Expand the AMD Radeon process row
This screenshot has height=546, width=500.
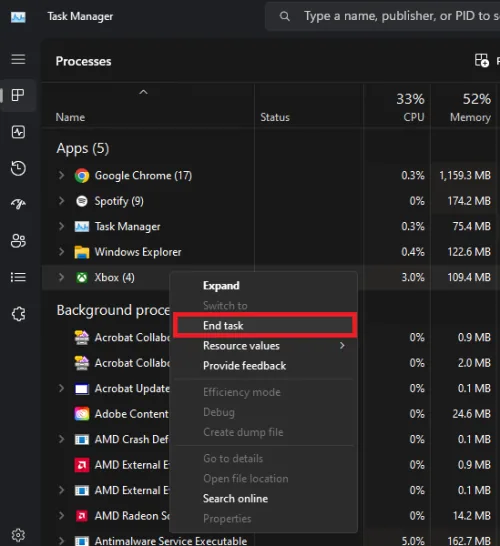[61, 515]
